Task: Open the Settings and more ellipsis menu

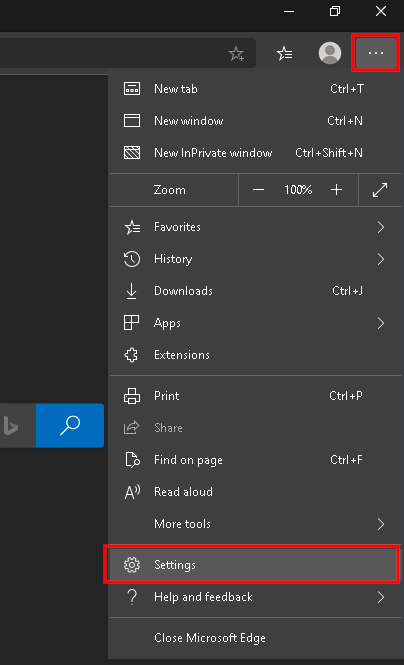Action: [x=376, y=53]
